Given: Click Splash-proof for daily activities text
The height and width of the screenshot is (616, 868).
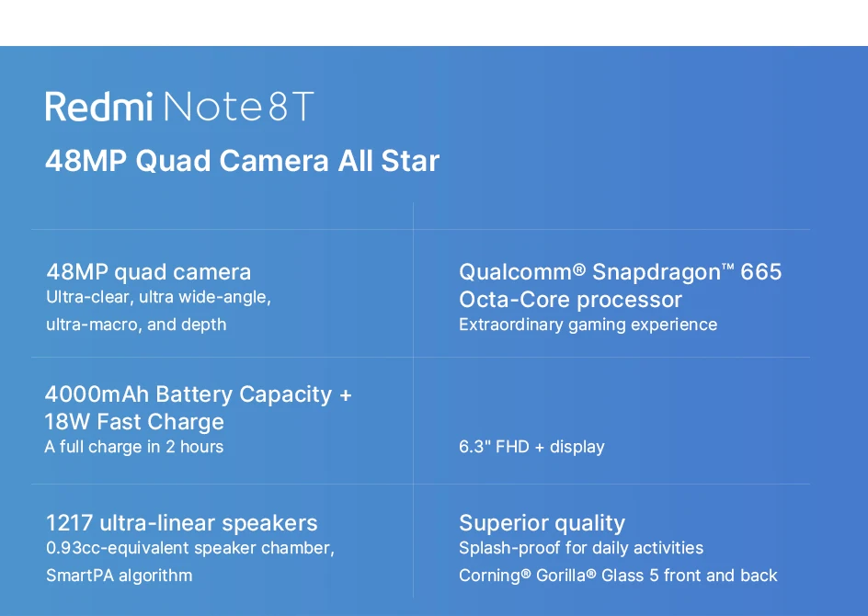Looking at the screenshot, I should [581, 548].
